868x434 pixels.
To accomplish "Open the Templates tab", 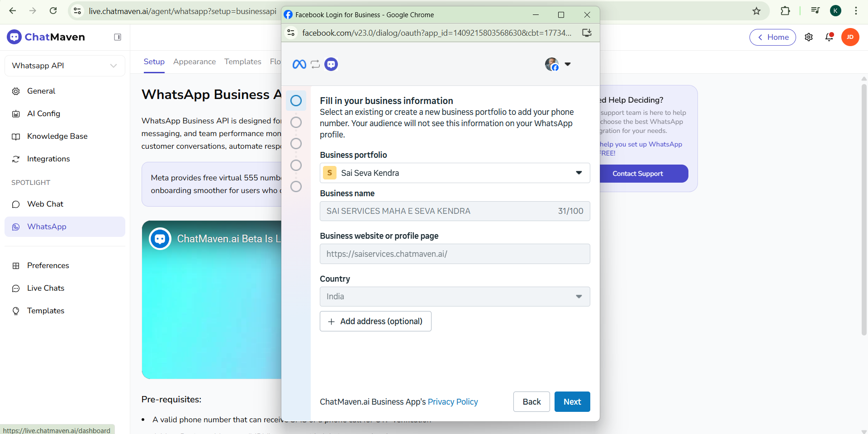I will (x=242, y=61).
